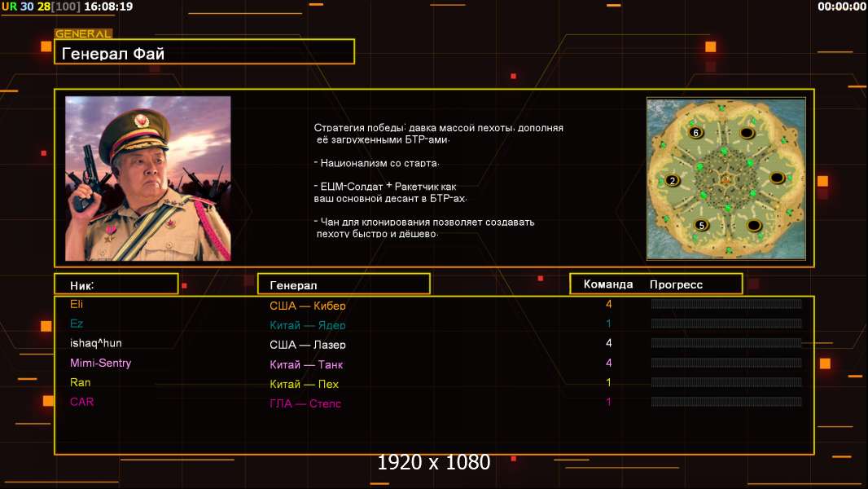Click the loading progress bar for Eli
Image resolution: width=868 pixels, height=489 pixels.
tap(726, 303)
